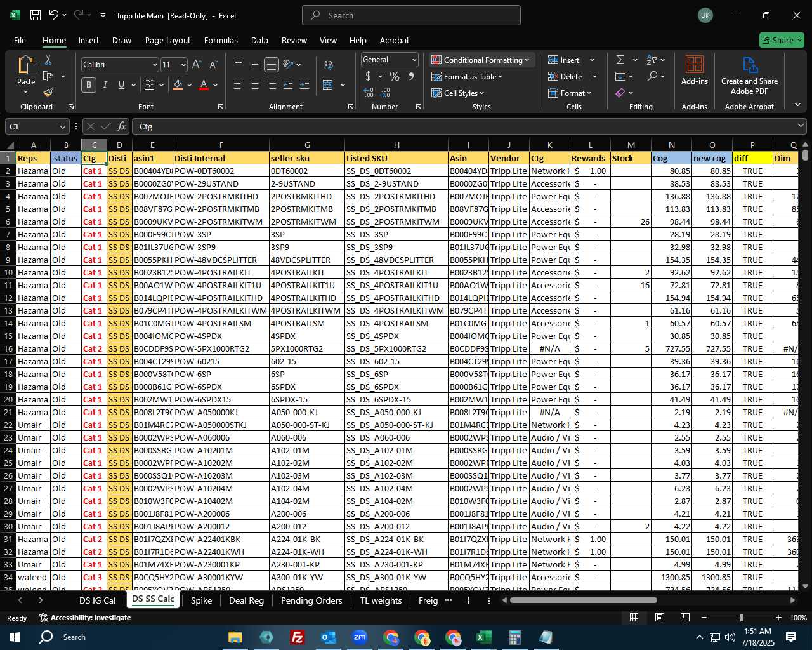This screenshot has height=650, width=812.
Task: Click the Find & Select magnifier icon
Action: pos(652,76)
